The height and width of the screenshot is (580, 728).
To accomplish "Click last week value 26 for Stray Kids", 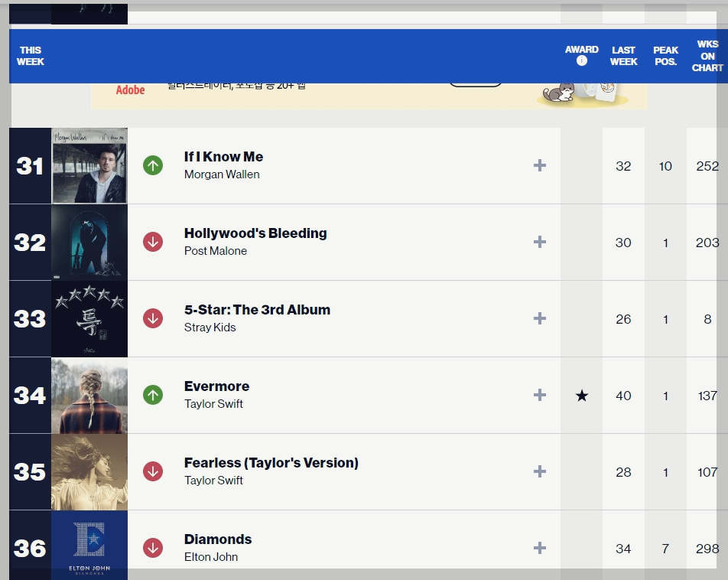I will click(x=623, y=319).
